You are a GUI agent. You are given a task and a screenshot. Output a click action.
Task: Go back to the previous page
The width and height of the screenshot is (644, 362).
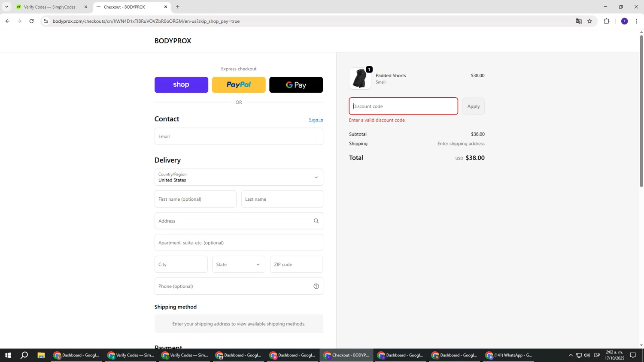pos(7,21)
